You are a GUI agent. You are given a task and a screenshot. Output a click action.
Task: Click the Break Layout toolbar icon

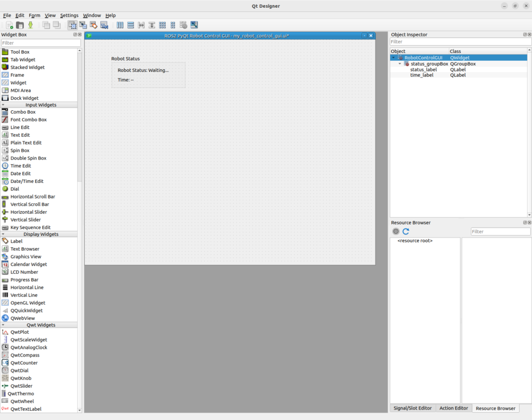(x=183, y=25)
